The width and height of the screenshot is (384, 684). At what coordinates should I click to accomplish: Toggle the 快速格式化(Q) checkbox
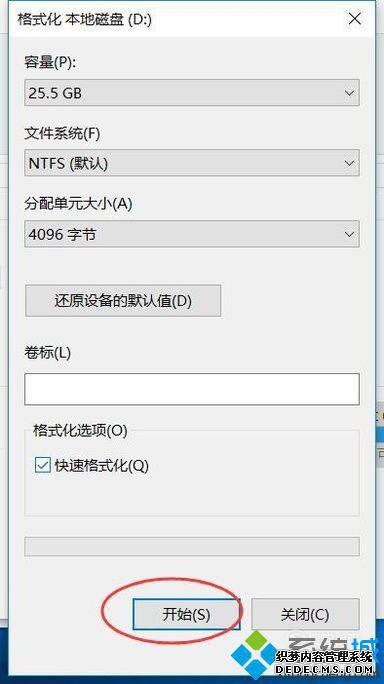click(x=42, y=466)
